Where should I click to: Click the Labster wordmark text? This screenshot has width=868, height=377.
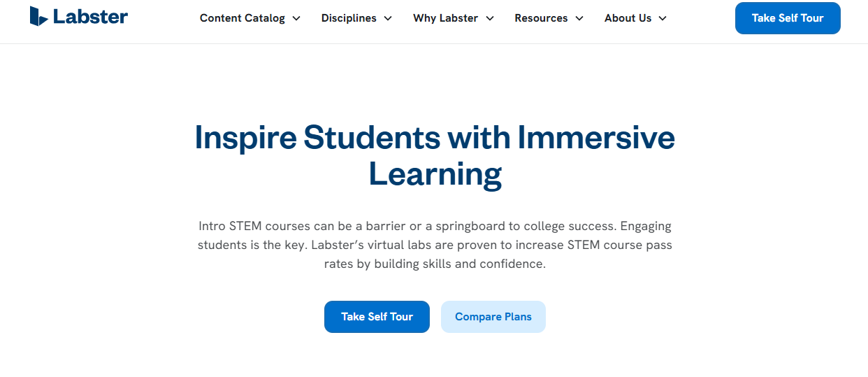(90, 17)
